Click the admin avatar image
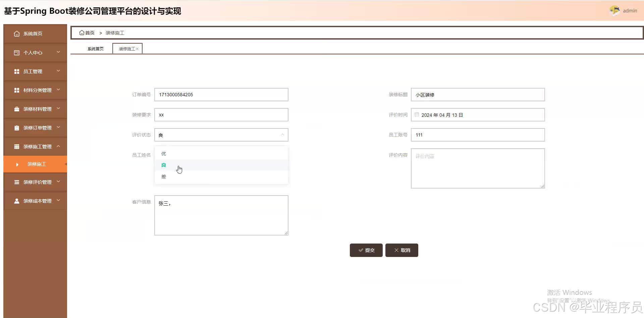644x318 pixels. tap(614, 11)
